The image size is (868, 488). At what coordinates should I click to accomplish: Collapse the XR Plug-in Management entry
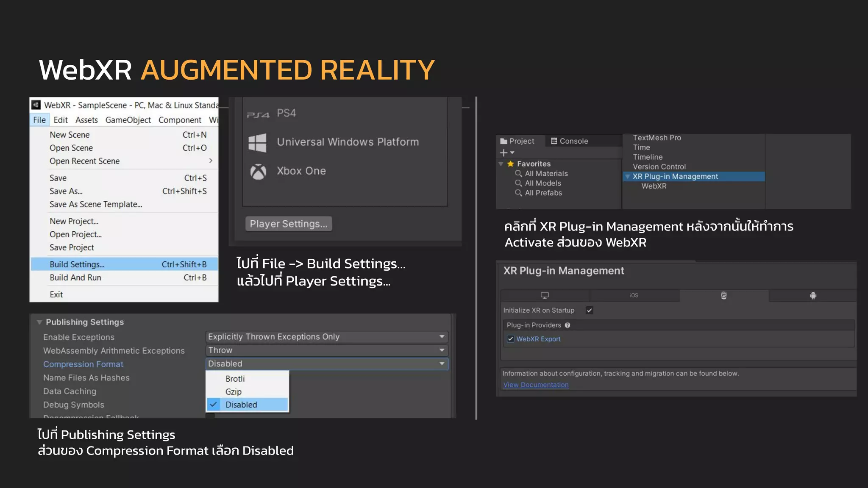[627, 177]
